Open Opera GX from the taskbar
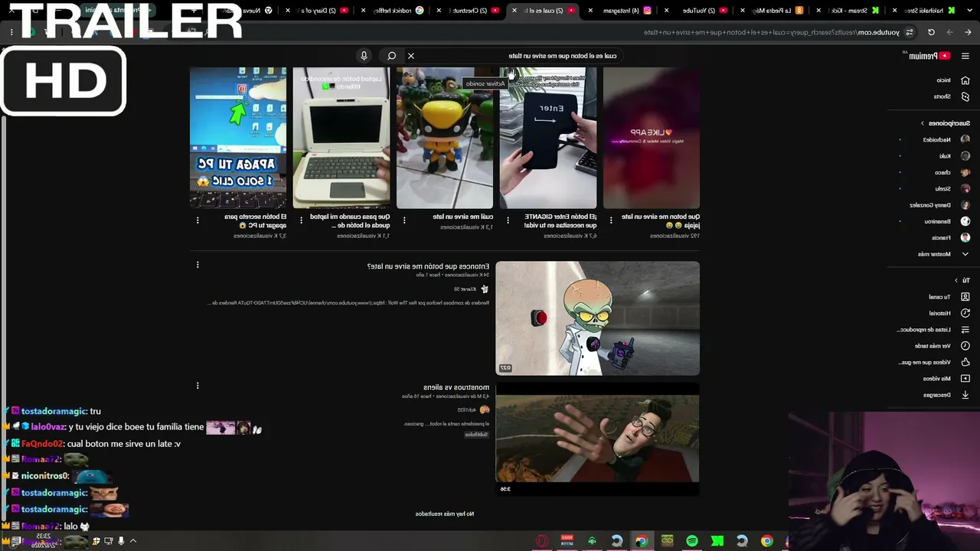The width and height of the screenshot is (980, 551). pyautogui.click(x=542, y=541)
